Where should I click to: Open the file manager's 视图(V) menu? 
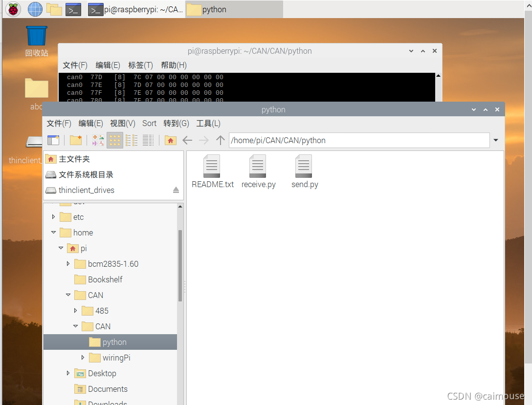(x=122, y=124)
